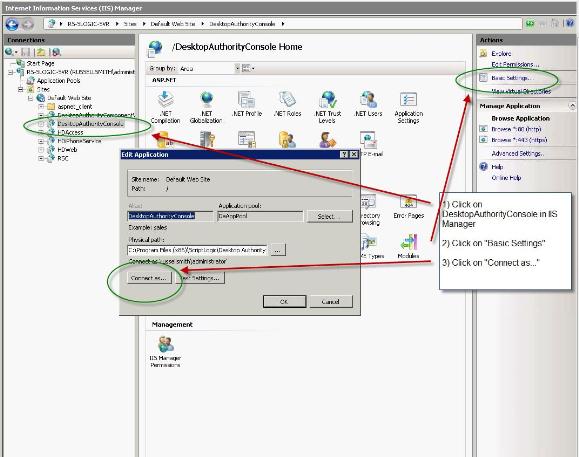This screenshot has width=579, height=457.
Task: Click Cancel in Edit Application dialog
Action: (x=331, y=302)
